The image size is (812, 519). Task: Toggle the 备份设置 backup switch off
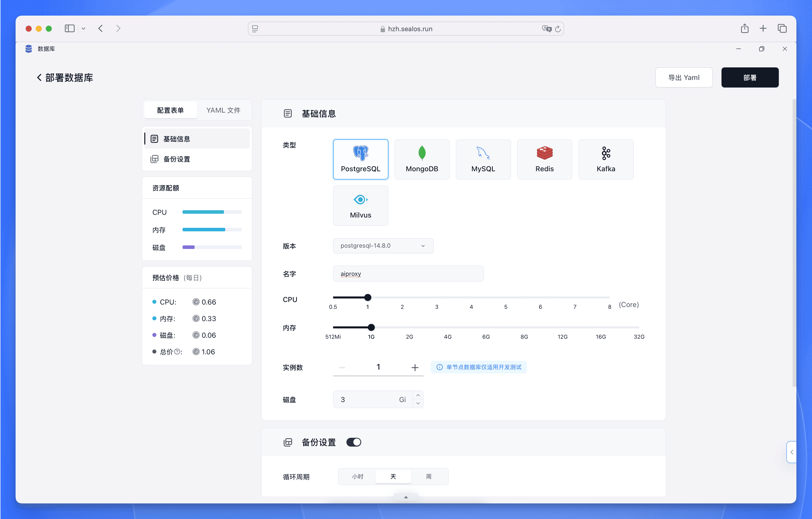[353, 442]
